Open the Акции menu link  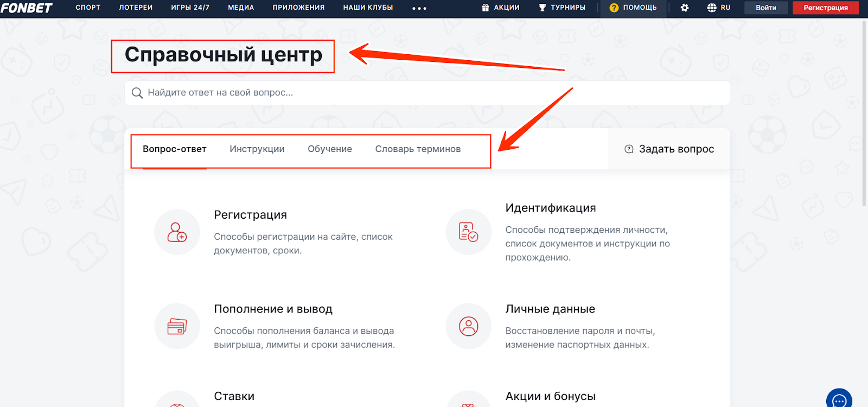(507, 8)
